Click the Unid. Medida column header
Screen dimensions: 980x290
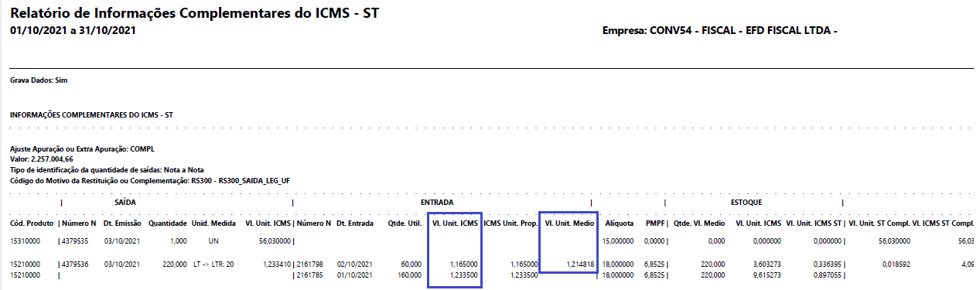coord(214,223)
